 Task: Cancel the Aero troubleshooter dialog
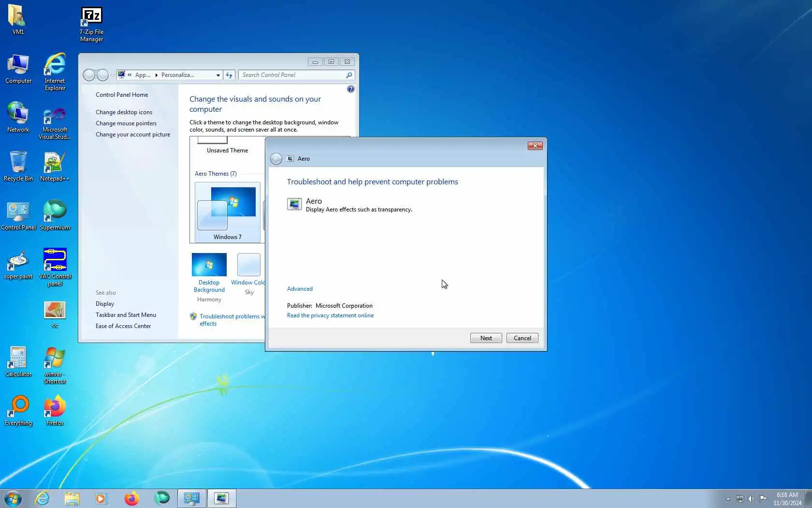(522, 338)
